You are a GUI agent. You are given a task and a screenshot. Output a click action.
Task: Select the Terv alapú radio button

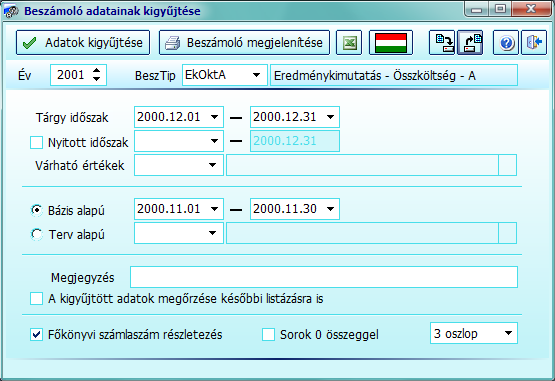36,234
